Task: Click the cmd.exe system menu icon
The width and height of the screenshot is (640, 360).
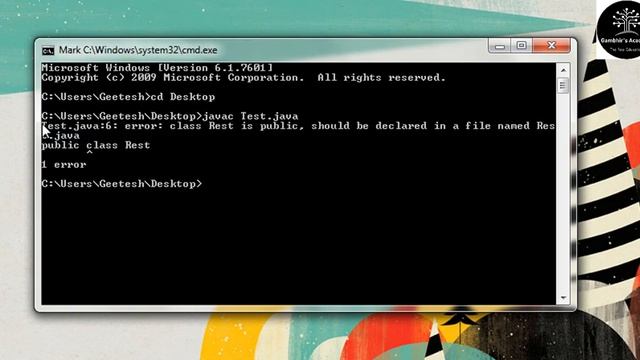Action: coord(48,51)
